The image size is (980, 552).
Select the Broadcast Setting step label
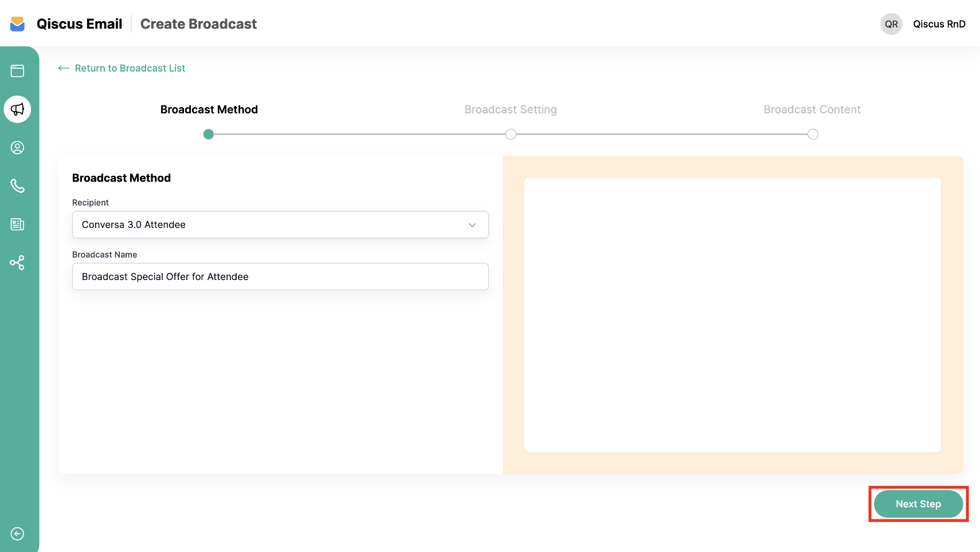(x=510, y=109)
